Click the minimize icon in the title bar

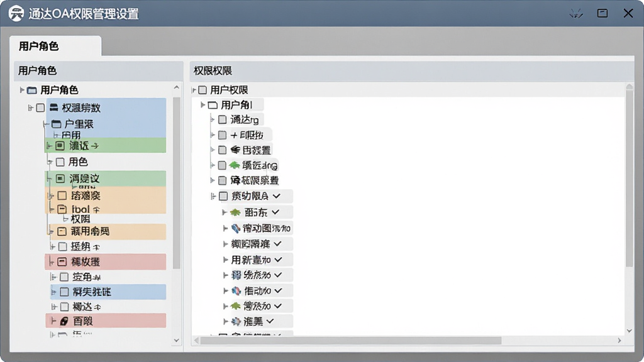(576, 14)
